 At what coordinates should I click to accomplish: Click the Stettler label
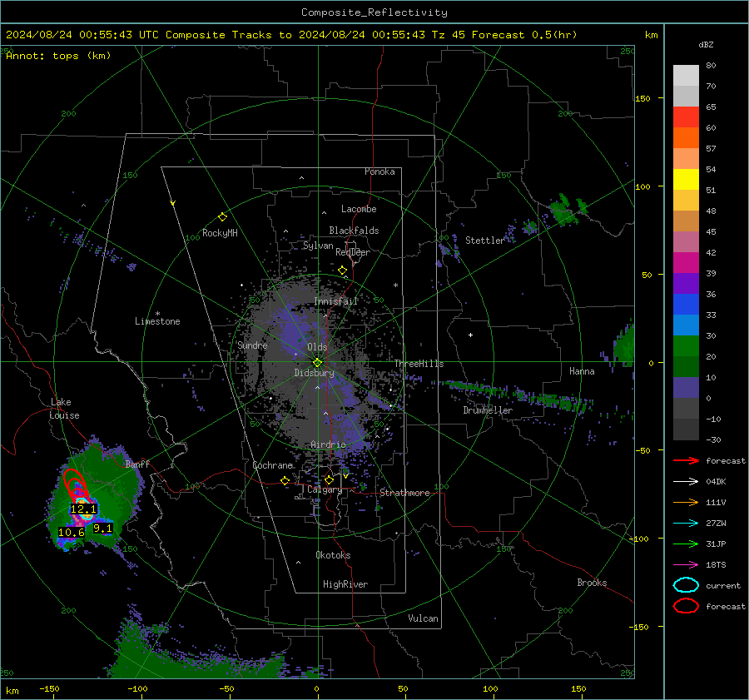[485, 241]
